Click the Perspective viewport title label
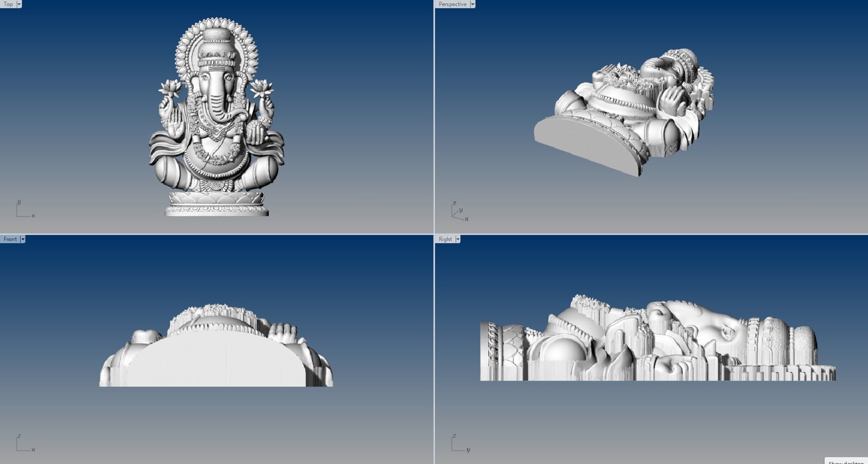 [x=452, y=4]
